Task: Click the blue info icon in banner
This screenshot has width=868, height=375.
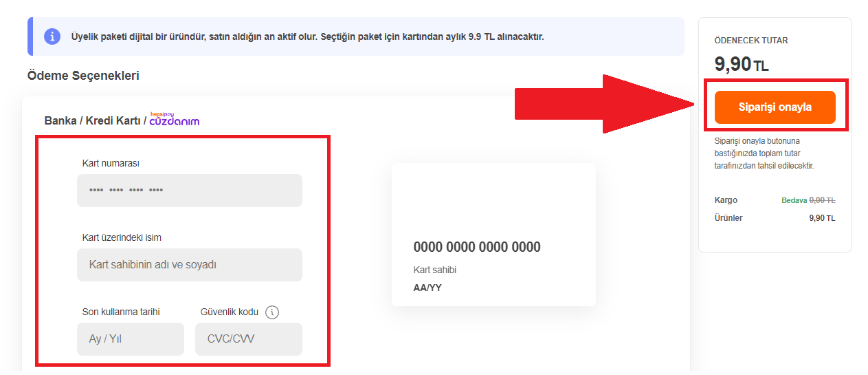Action: point(52,36)
